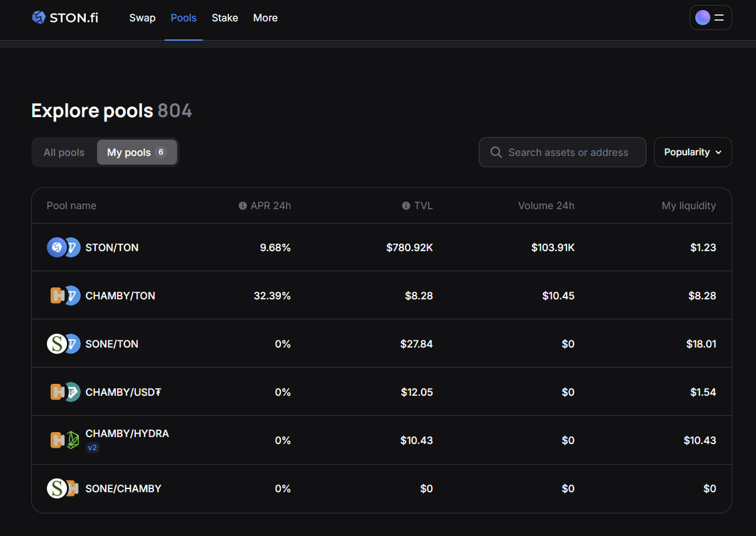Click the SONE/TON pool token icons

[x=64, y=344]
